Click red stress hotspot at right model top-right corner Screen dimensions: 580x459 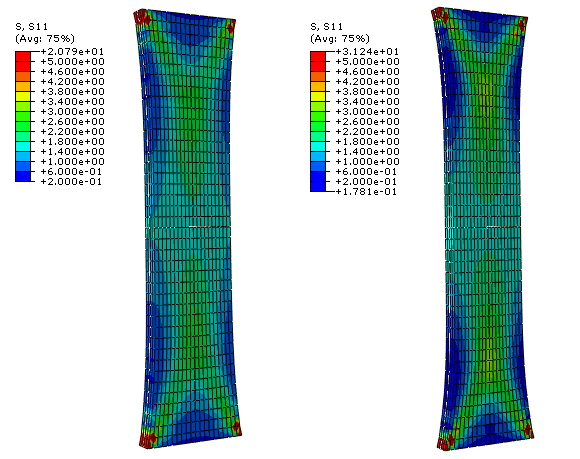click(x=522, y=25)
